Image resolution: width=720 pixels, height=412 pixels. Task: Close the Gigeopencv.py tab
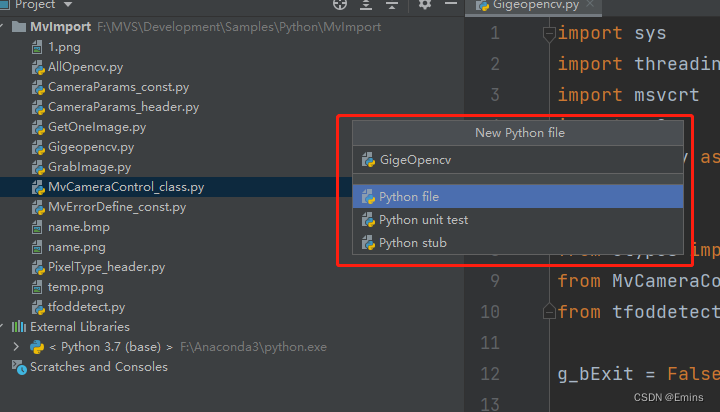point(591,4)
